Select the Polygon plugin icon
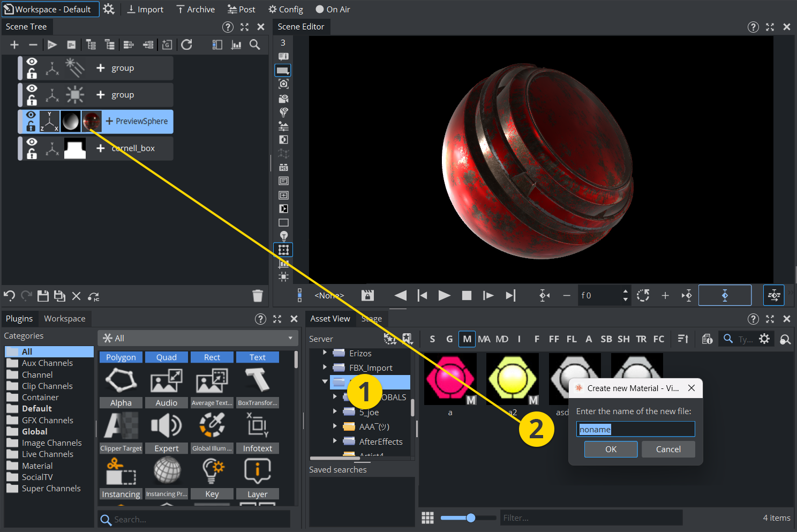The width and height of the screenshot is (797, 532). [121, 380]
